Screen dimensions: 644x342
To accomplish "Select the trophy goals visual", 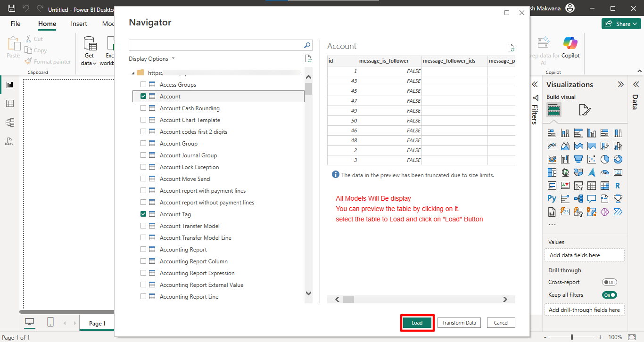I will click(618, 199).
